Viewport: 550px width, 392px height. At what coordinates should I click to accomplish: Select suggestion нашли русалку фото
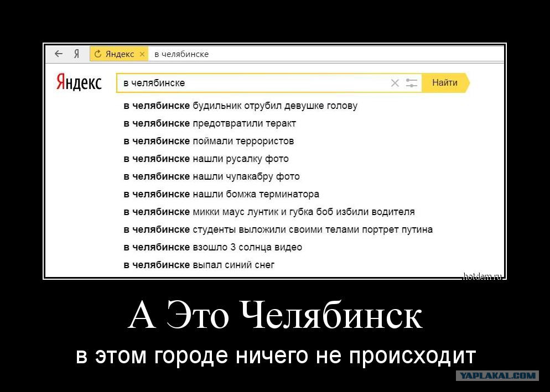[206, 159]
